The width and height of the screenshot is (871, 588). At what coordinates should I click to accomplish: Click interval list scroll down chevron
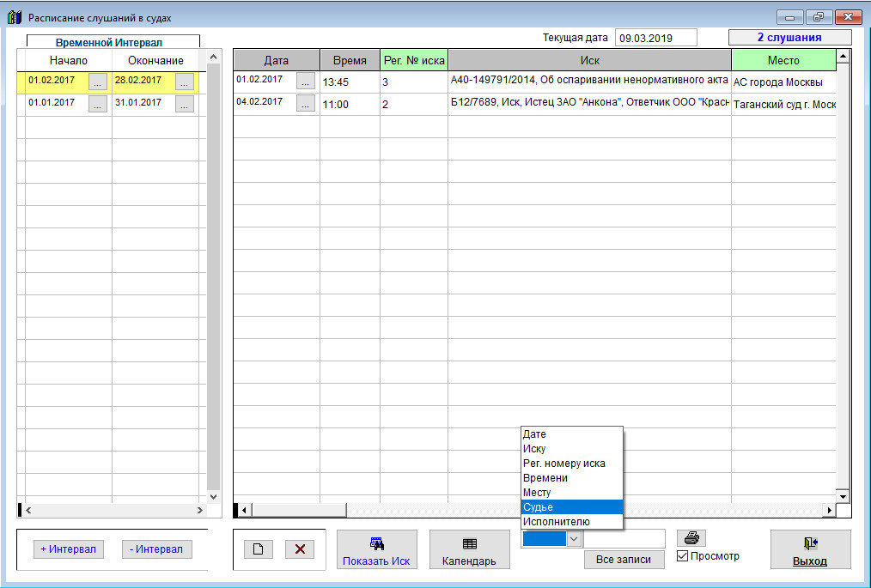[214, 497]
